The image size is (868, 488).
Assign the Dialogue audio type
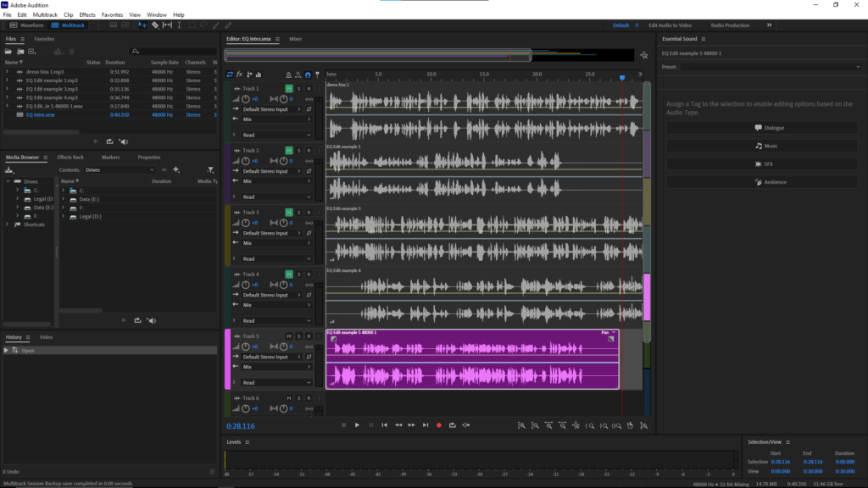(769, 128)
